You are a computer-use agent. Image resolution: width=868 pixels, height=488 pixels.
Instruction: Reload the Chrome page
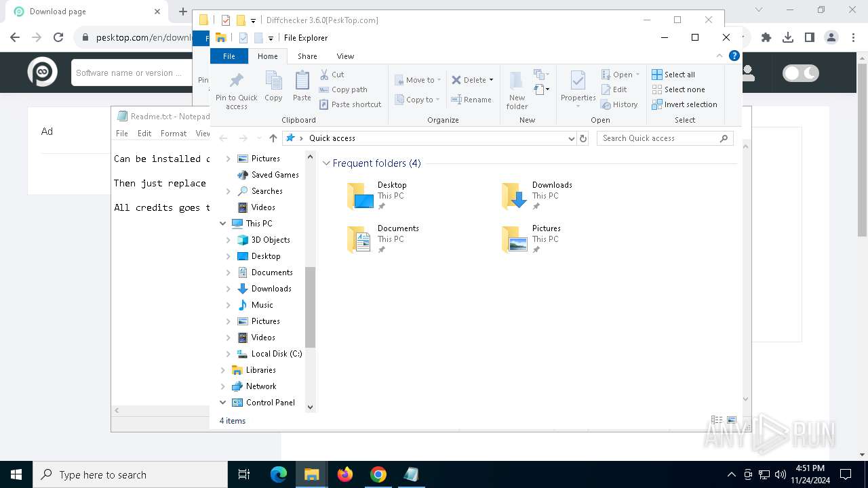[58, 37]
